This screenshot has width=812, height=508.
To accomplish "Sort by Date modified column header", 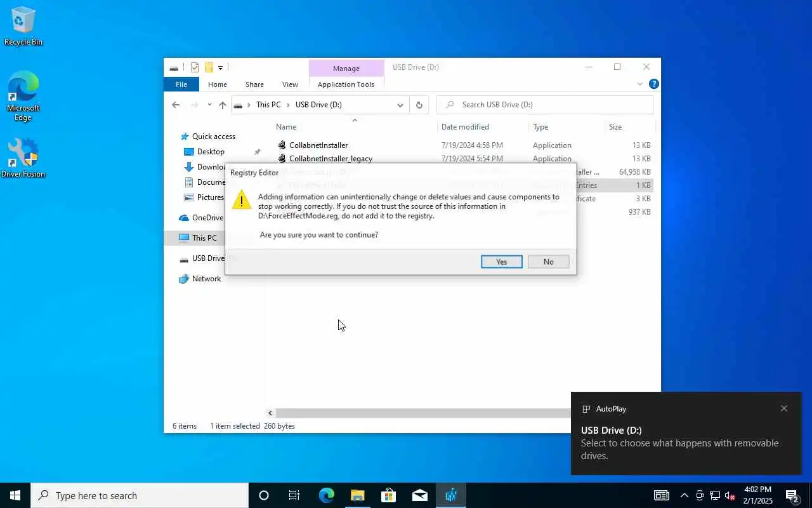I will coord(483,127).
